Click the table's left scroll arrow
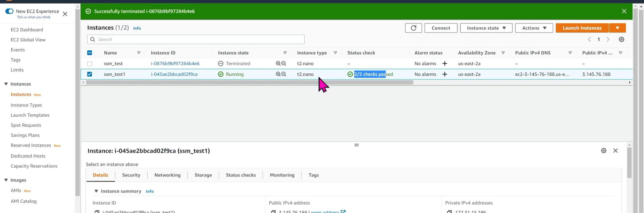 (x=83, y=82)
